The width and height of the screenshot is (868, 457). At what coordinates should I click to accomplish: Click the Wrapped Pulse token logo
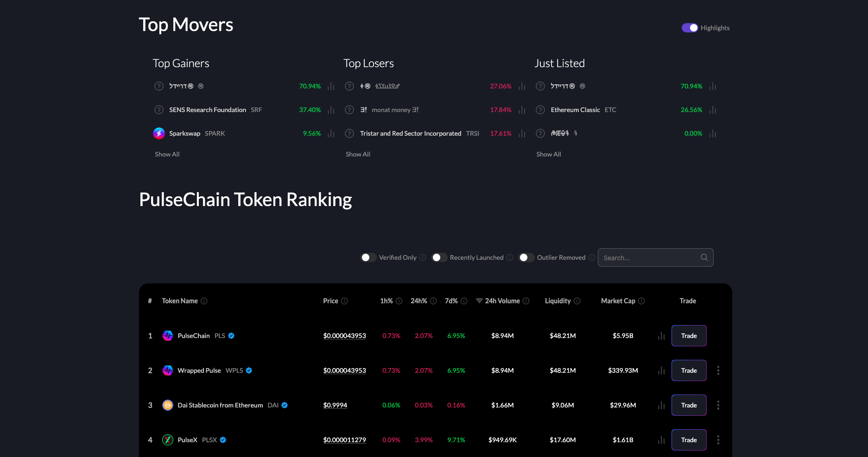point(168,370)
